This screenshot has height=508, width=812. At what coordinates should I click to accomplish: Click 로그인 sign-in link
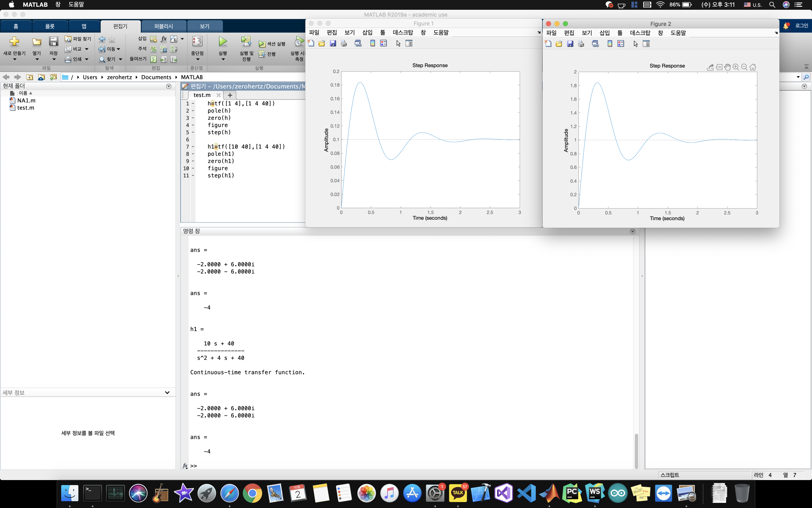(x=802, y=26)
